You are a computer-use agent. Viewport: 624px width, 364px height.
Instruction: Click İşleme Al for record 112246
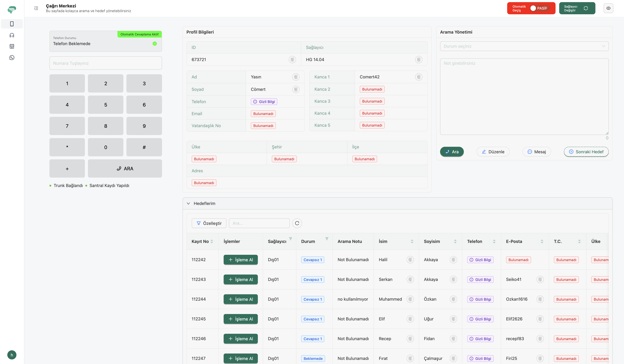click(241, 339)
